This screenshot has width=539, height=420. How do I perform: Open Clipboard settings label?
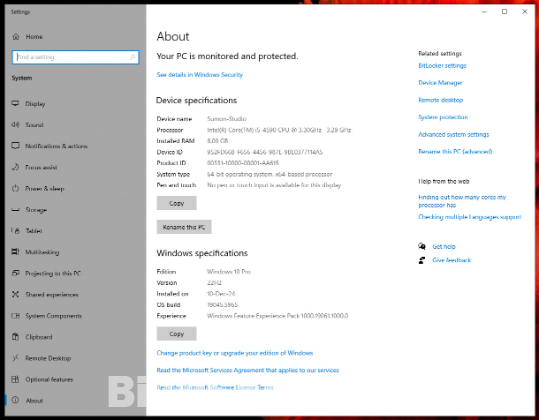(38, 337)
